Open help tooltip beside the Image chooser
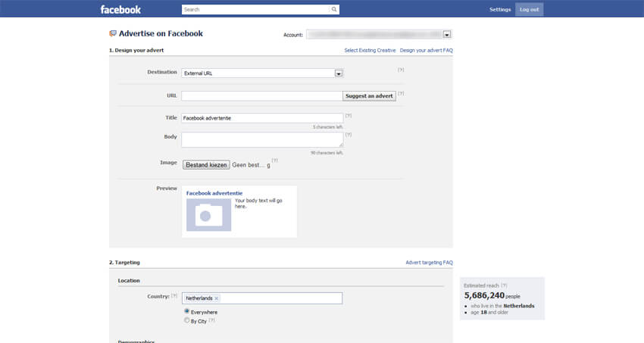This screenshot has width=644, height=343. [275, 161]
